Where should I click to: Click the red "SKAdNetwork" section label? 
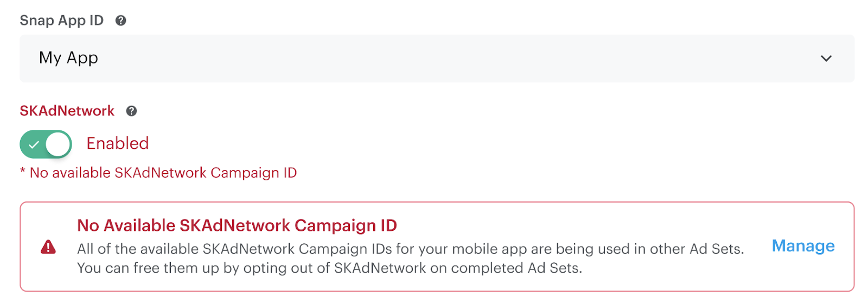tap(67, 111)
